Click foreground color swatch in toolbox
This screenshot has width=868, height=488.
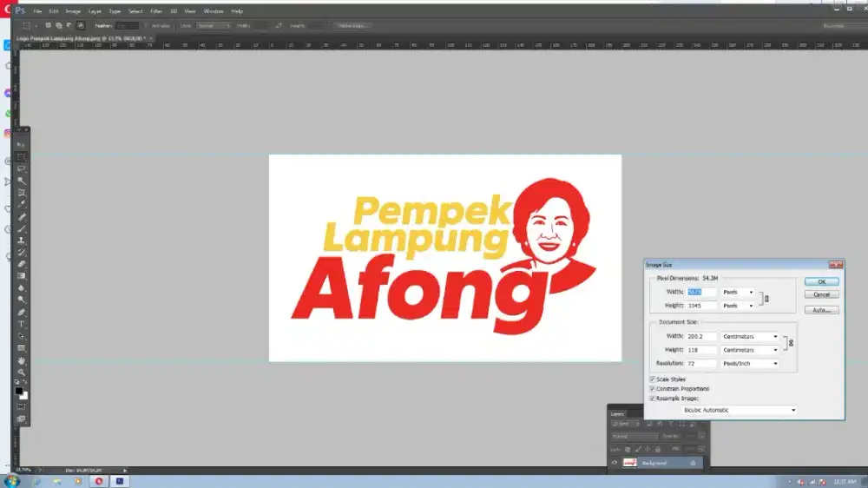point(19,391)
